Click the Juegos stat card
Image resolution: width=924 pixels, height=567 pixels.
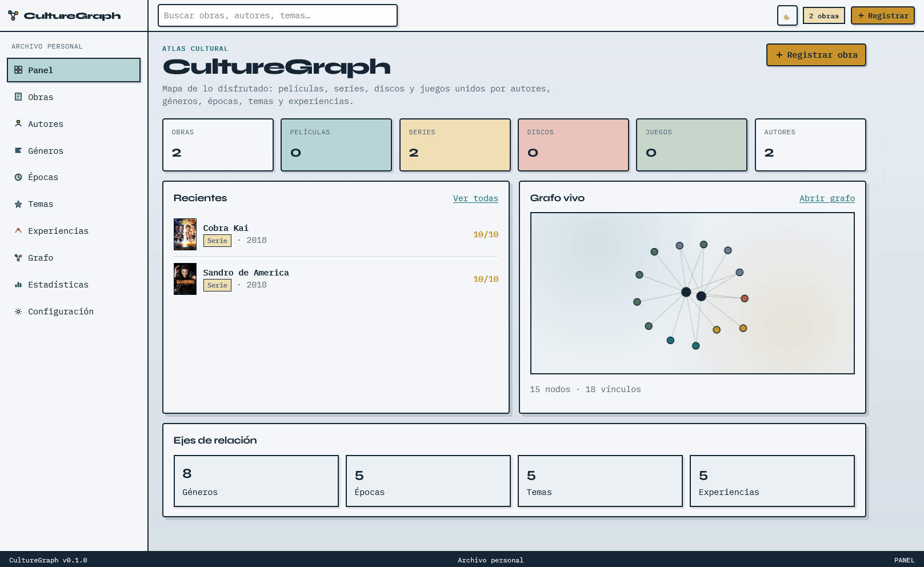coord(691,145)
